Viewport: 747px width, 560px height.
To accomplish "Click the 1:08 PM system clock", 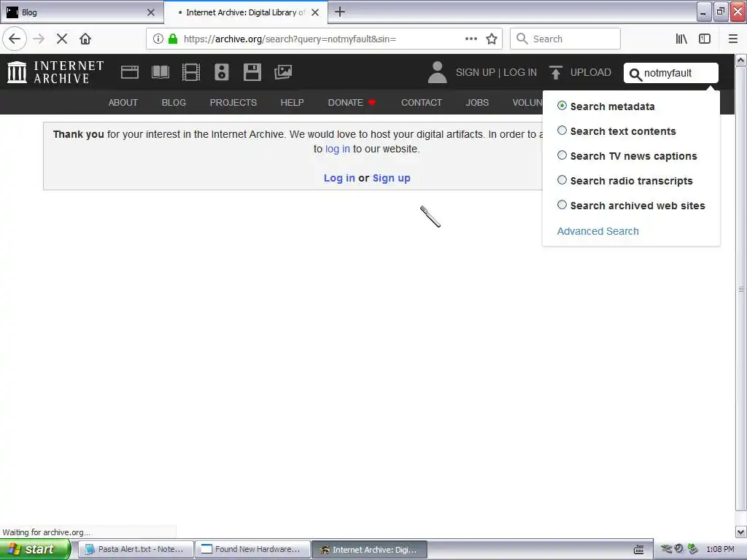I will [720, 549].
